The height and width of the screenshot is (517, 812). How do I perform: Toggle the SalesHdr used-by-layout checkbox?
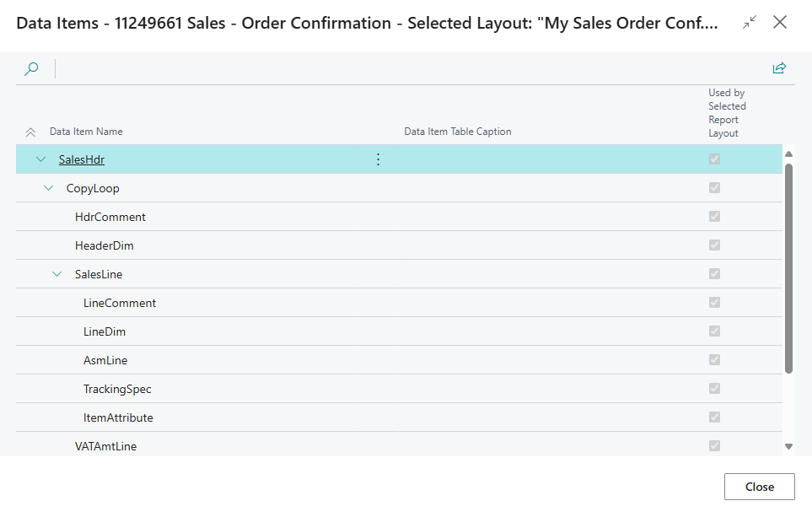click(715, 159)
